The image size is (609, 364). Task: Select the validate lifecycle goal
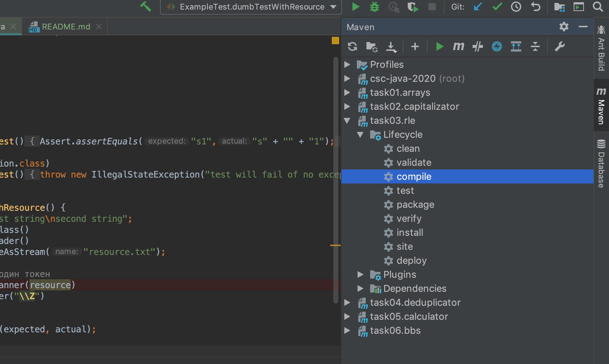pyautogui.click(x=467, y=162)
